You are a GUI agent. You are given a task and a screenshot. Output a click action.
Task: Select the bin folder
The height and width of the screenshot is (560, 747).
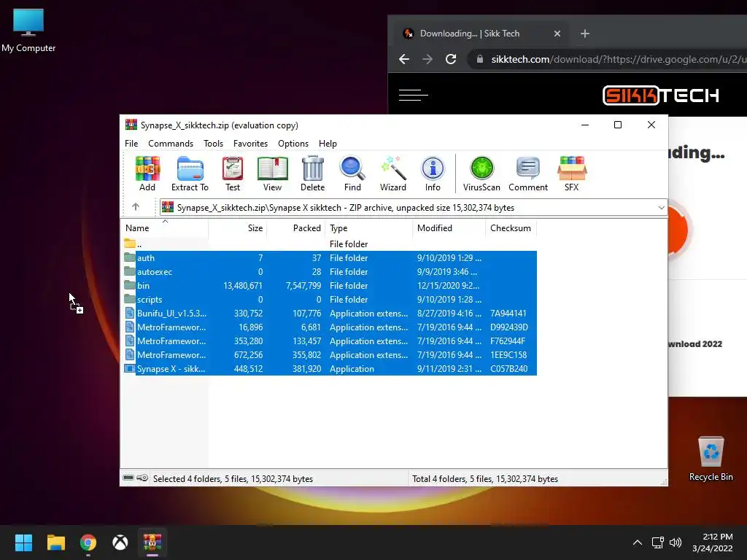329,285
